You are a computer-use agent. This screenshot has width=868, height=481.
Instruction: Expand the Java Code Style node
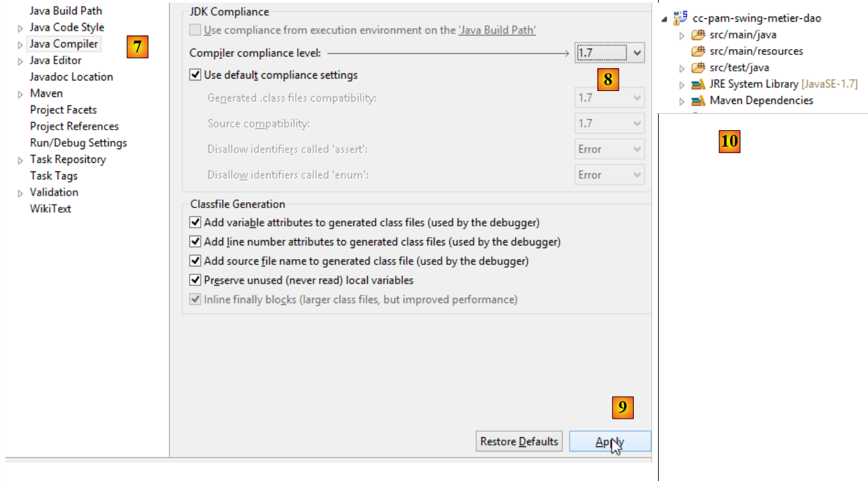click(21, 28)
